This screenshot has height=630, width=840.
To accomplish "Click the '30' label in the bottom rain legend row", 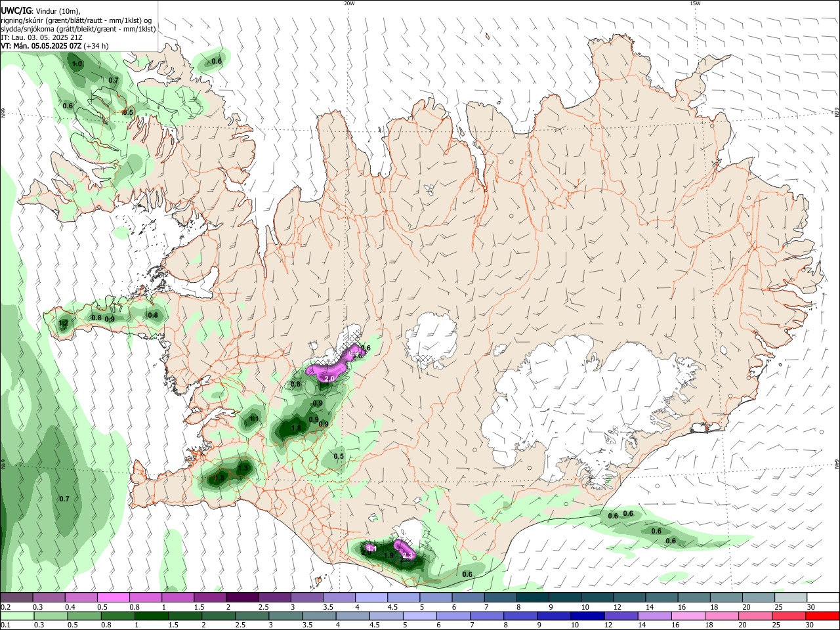I will click(810, 625).
